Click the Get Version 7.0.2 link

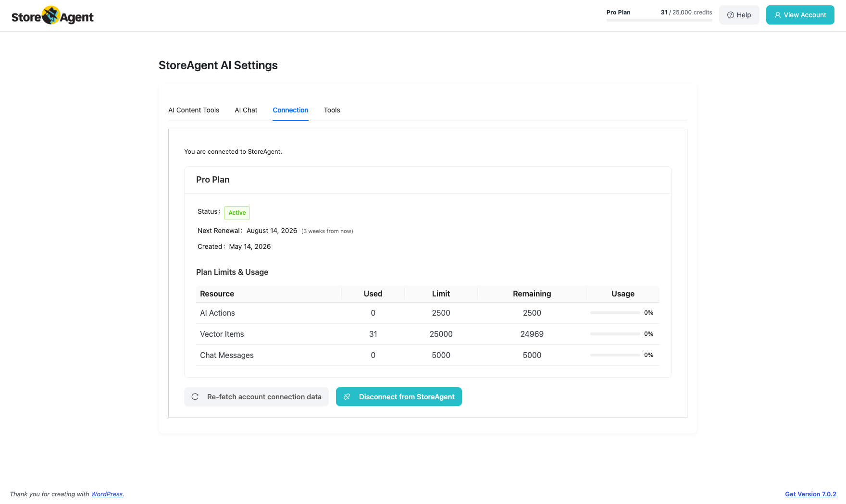point(810,494)
